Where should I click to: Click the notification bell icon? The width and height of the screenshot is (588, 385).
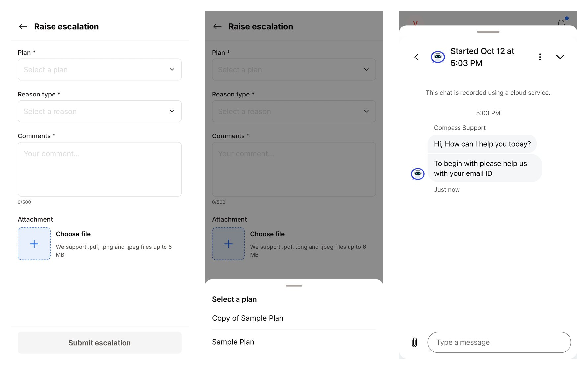pyautogui.click(x=561, y=22)
